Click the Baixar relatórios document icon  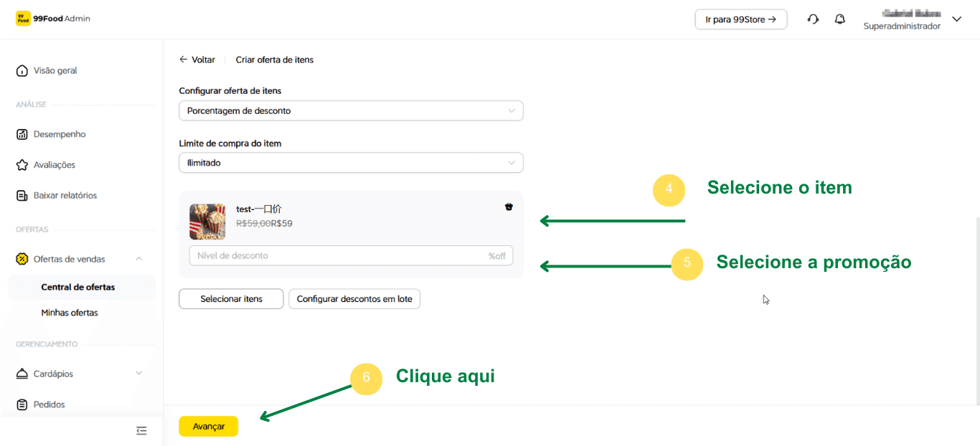point(22,196)
